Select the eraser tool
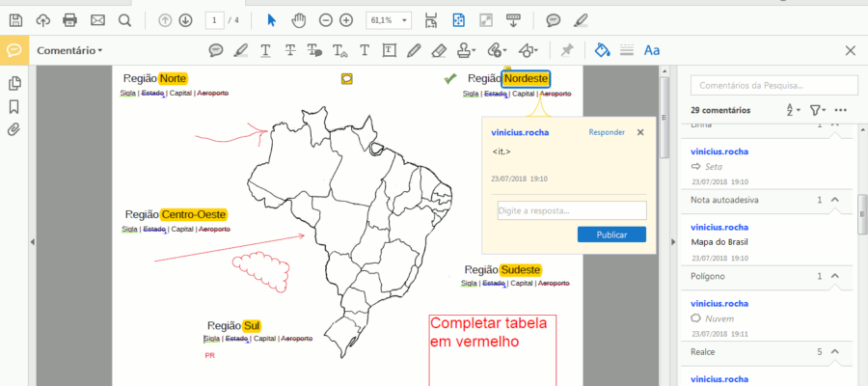Image resolution: width=868 pixels, height=386 pixels. 439,50
